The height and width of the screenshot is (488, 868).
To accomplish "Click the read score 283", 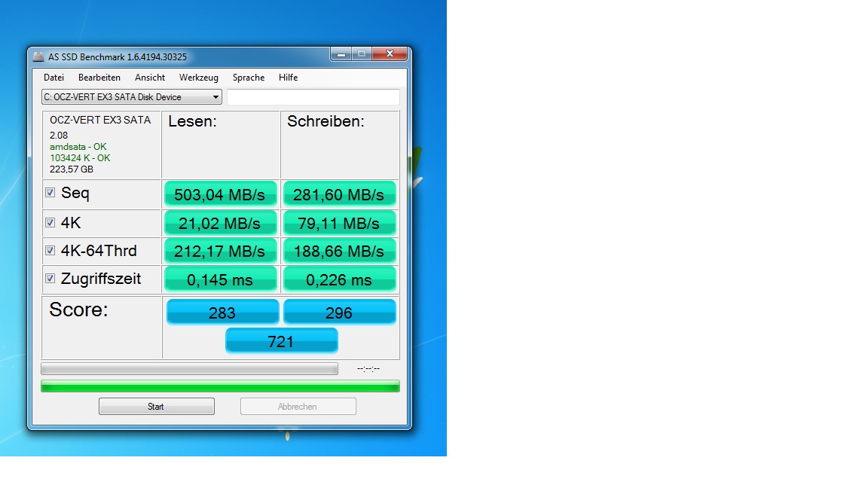I will click(222, 312).
